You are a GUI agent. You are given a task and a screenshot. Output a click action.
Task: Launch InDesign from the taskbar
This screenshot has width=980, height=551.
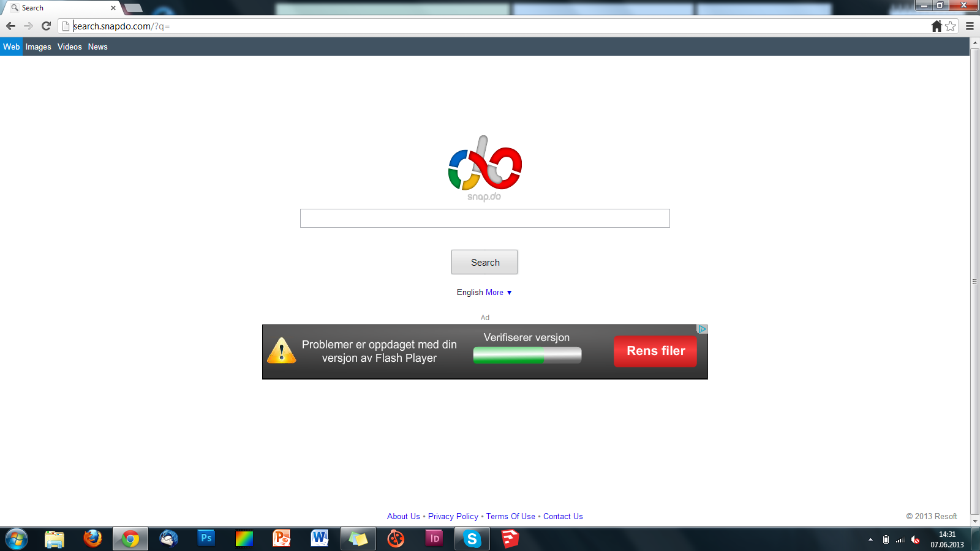coord(434,539)
